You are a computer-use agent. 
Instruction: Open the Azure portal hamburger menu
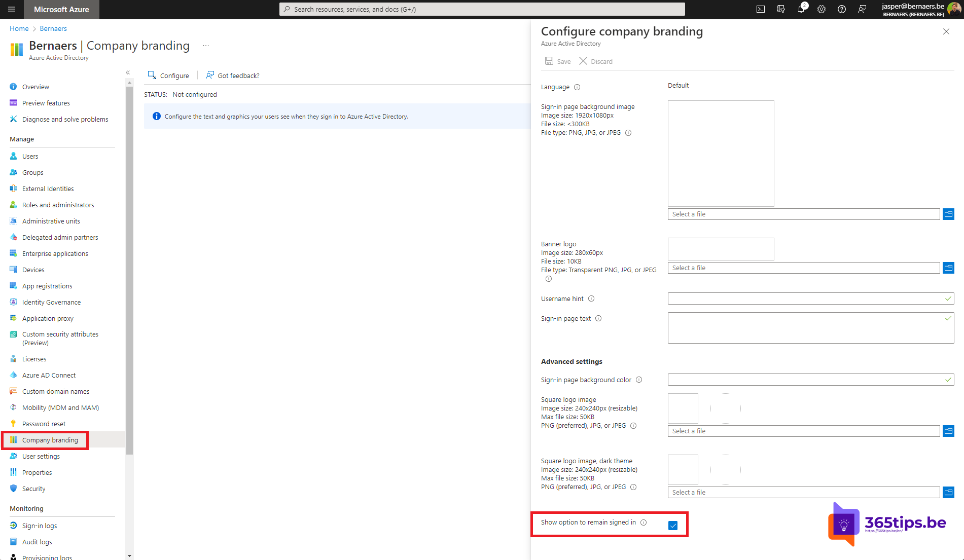pyautogui.click(x=12, y=9)
